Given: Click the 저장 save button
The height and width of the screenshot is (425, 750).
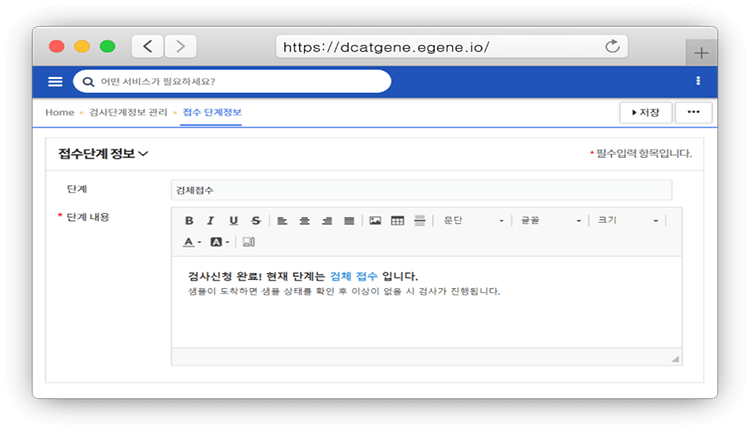Looking at the screenshot, I should [x=645, y=113].
